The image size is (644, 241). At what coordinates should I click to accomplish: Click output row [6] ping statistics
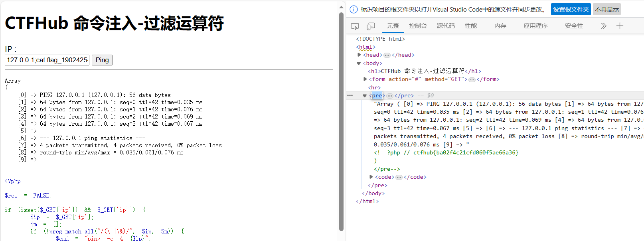click(81, 138)
